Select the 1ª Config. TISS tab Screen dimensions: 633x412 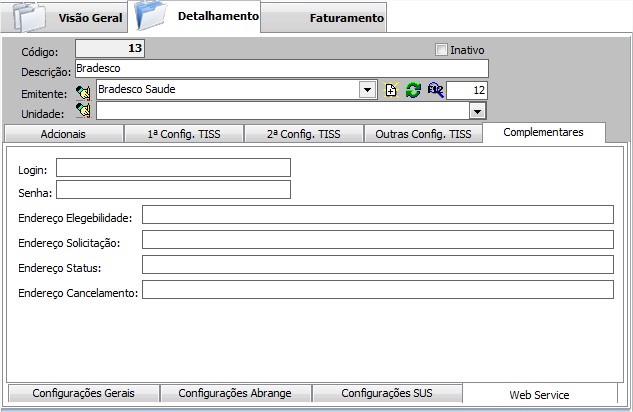pyautogui.click(x=183, y=134)
